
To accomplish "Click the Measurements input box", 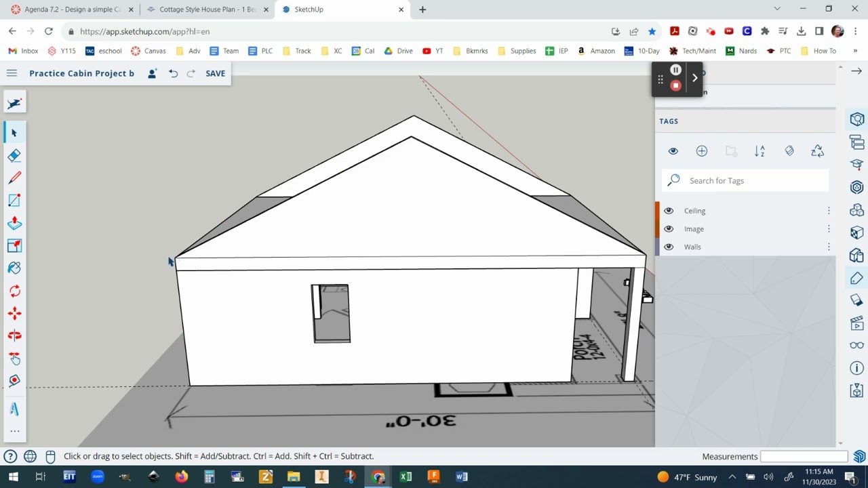I will 804,456.
